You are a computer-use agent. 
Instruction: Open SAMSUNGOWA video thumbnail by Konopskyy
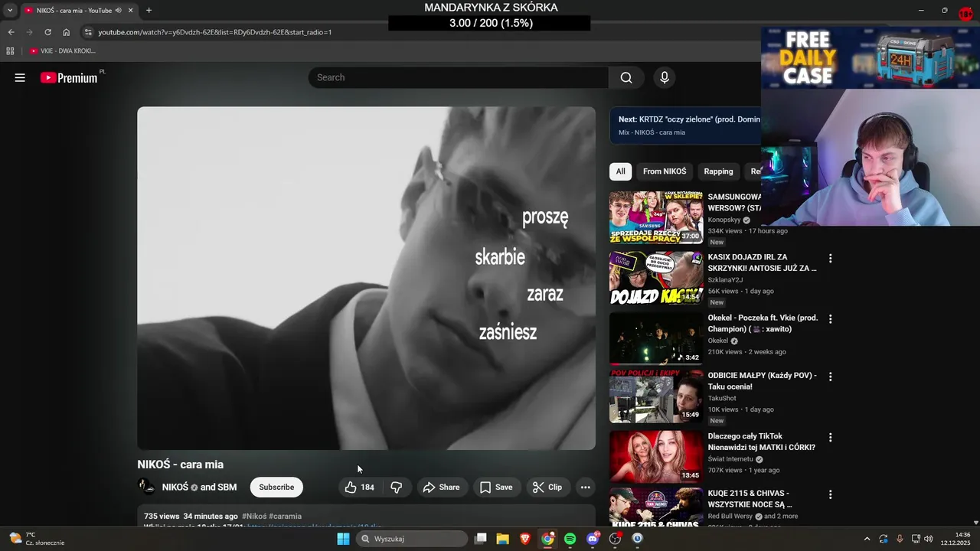tap(656, 217)
